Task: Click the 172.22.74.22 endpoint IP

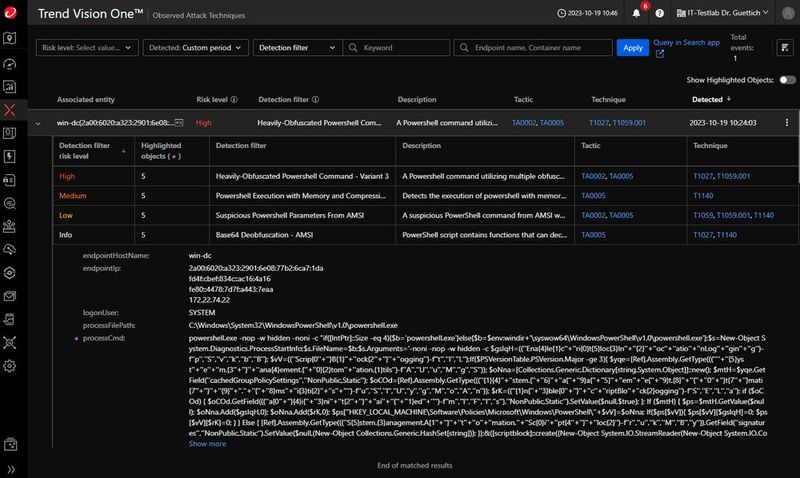Action: point(209,300)
